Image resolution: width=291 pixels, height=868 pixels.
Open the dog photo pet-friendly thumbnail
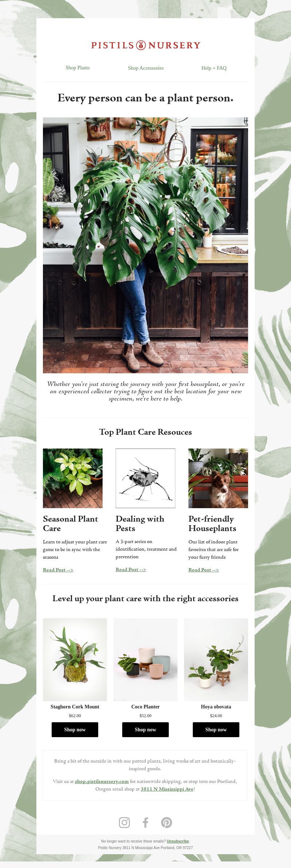pos(218,478)
